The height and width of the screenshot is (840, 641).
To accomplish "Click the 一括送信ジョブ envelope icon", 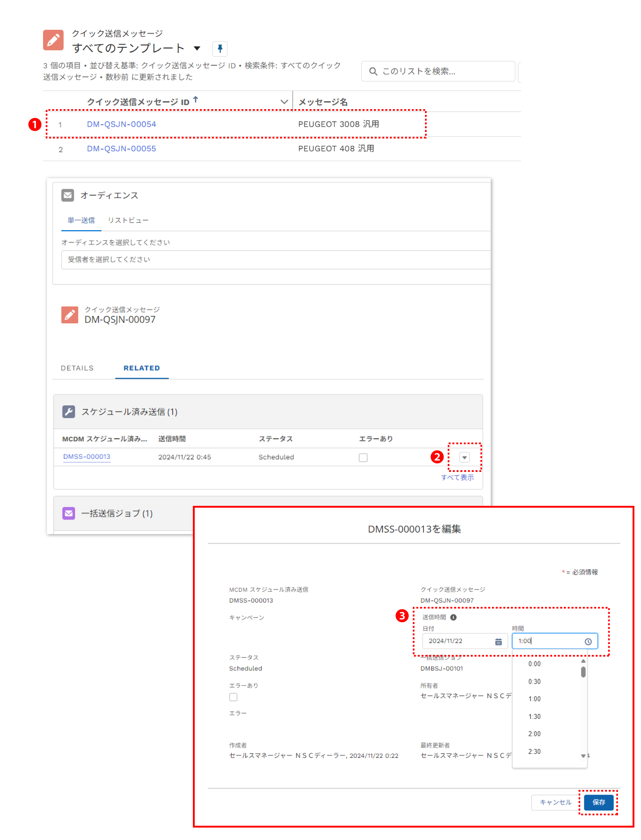I will pos(69,513).
